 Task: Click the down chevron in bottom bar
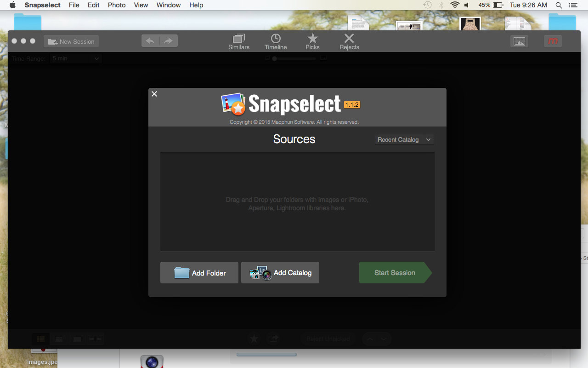coord(384,339)
